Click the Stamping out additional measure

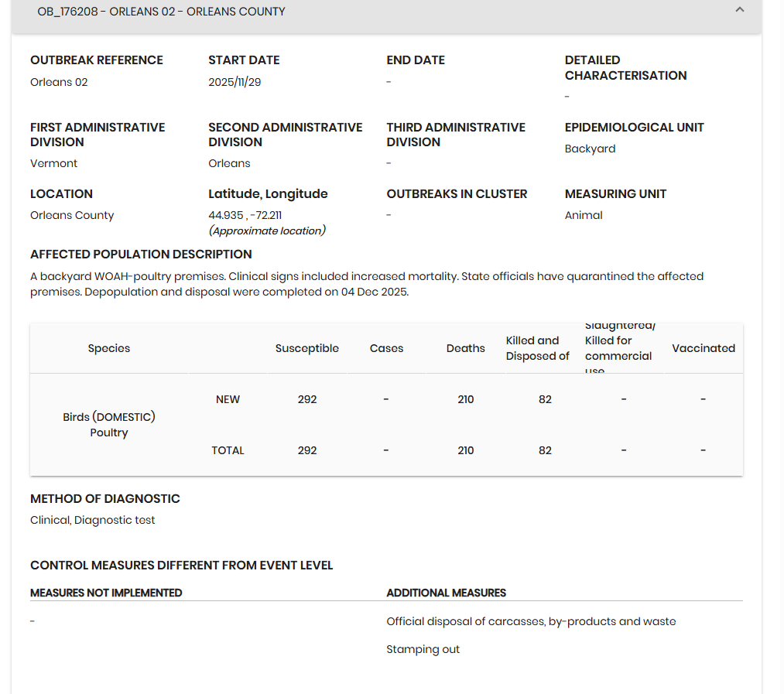pyautogui.click(x=423, y=649)
